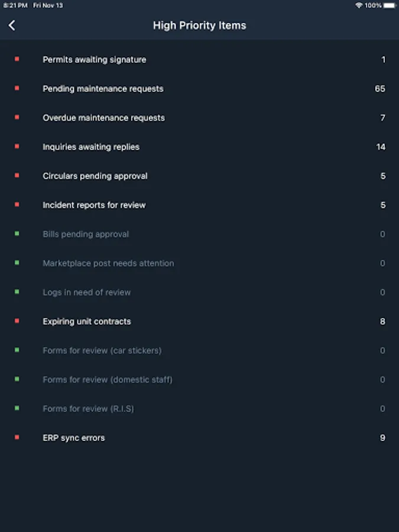Open Pending maintenance requests item
Viewport: 399px width, 532px height.
coord(103,89)
